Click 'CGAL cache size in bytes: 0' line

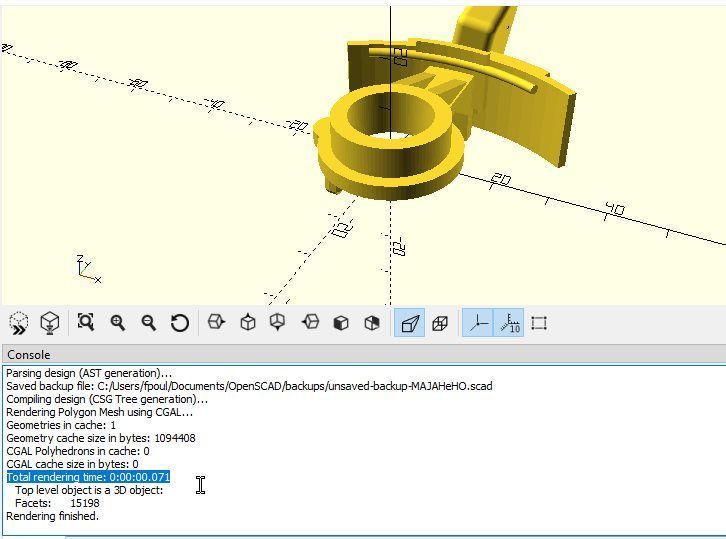[x=72, y=464]
